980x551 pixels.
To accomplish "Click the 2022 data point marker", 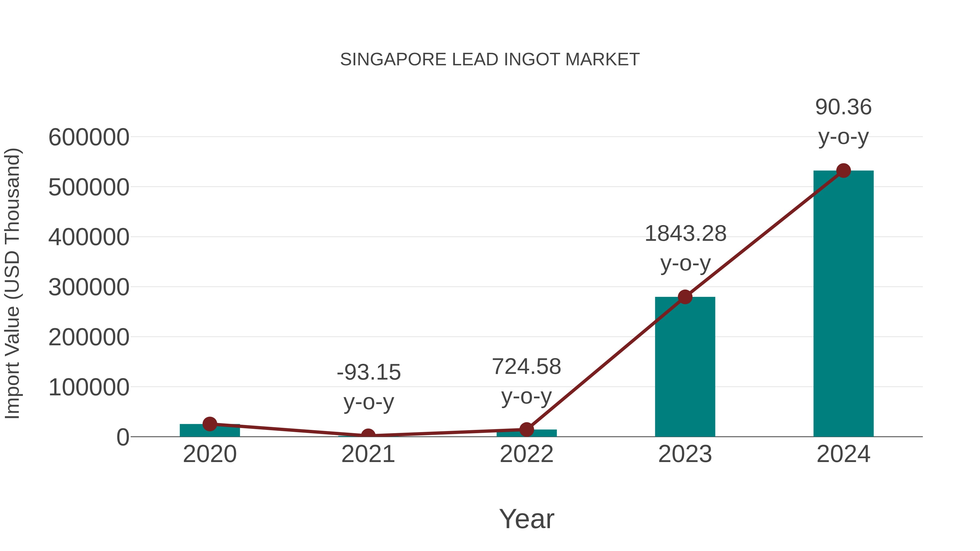I will 526,429.
